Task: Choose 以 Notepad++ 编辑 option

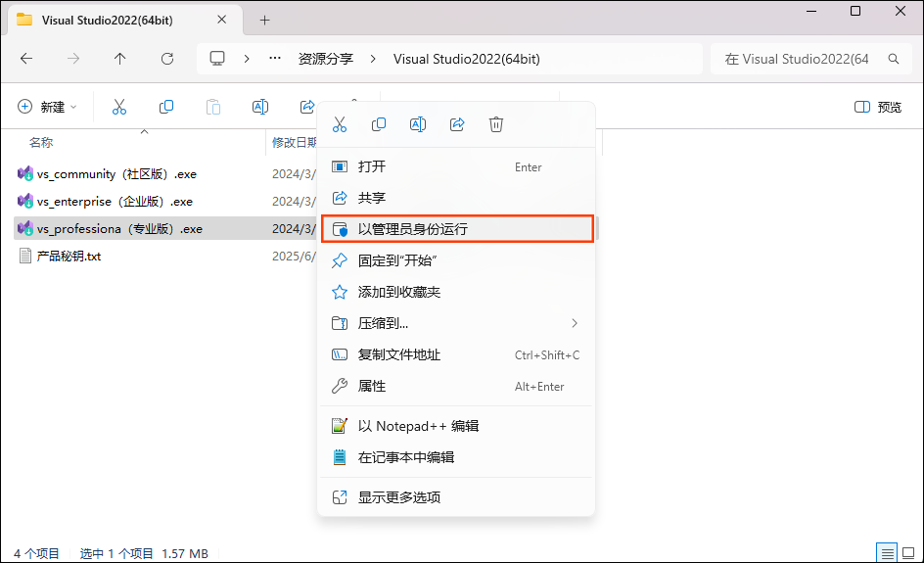Action: 456,426
